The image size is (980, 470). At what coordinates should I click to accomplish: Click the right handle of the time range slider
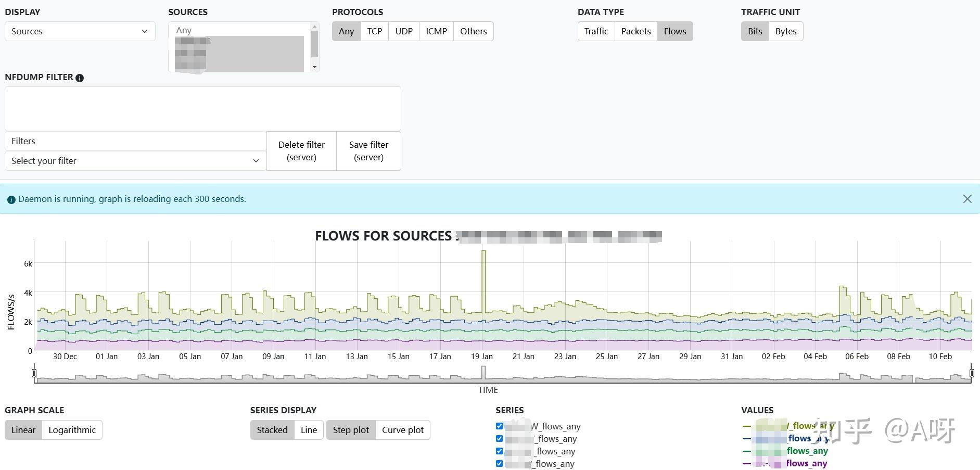[x=971, y=373]
